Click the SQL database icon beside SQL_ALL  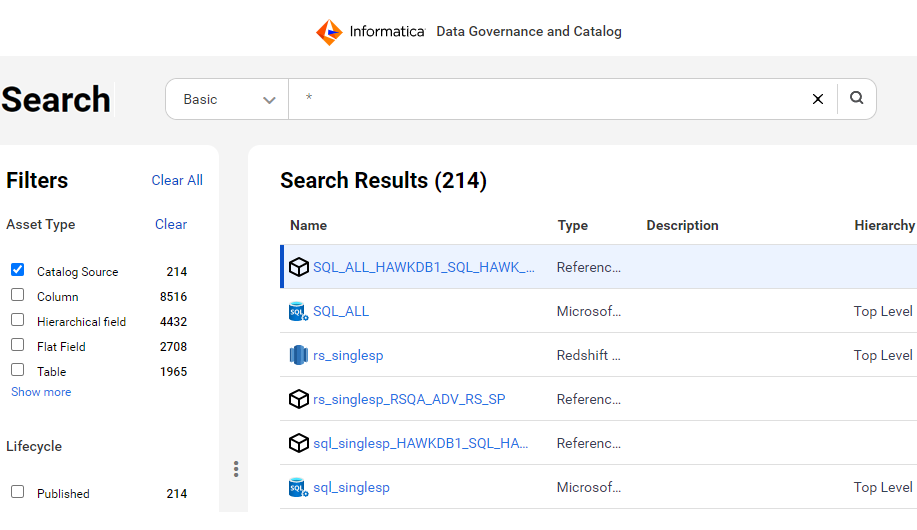(x=299, y=311)
